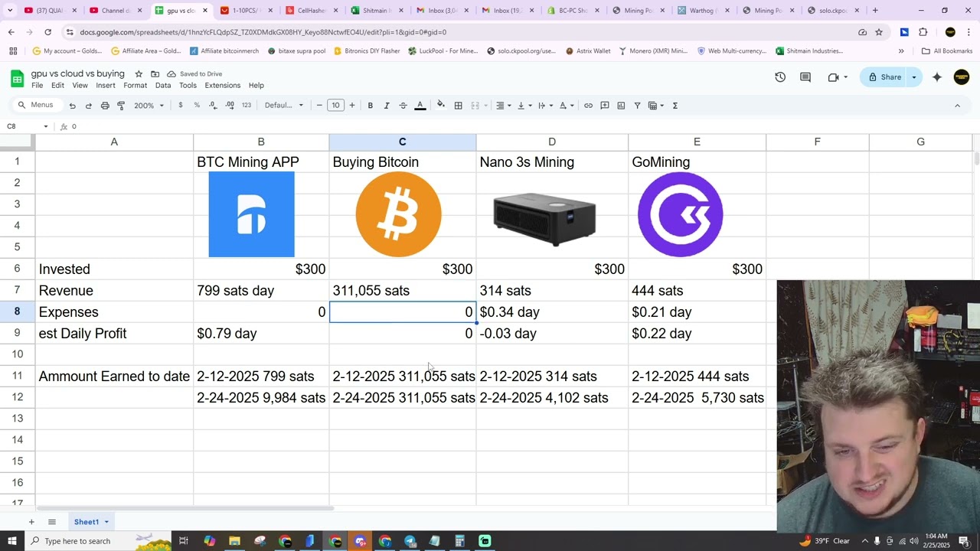Click cell with 2-24-2025 9,984 sats
Image resolution: width=980 pixels, height=551 pixels.
pyautogui.click(x=261, y=398)
